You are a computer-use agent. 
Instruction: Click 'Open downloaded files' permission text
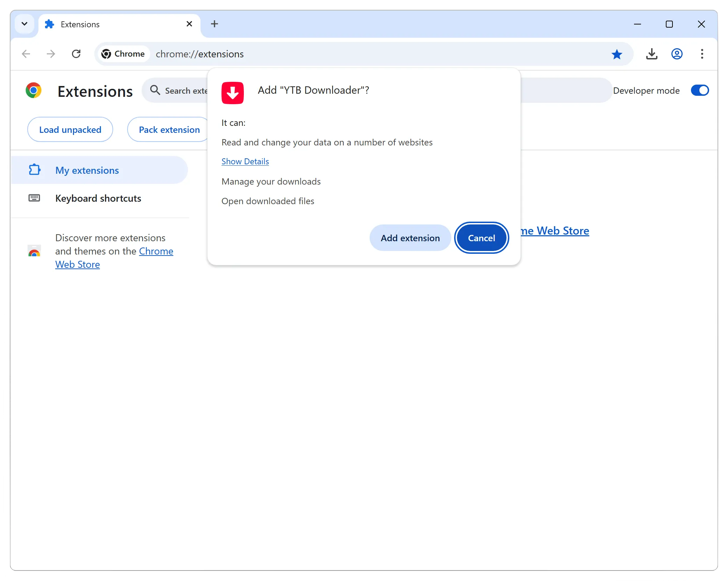(268, 201)
